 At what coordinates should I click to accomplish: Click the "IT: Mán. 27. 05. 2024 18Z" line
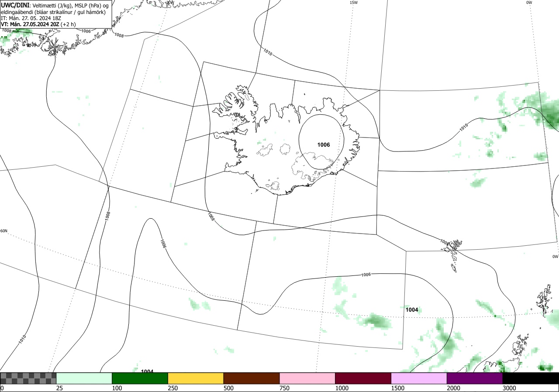point(31,18)
